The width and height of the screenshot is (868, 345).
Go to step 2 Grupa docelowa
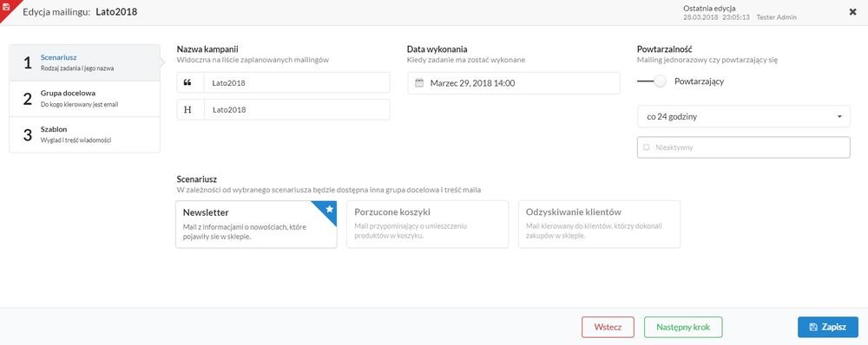coord(85,99)
